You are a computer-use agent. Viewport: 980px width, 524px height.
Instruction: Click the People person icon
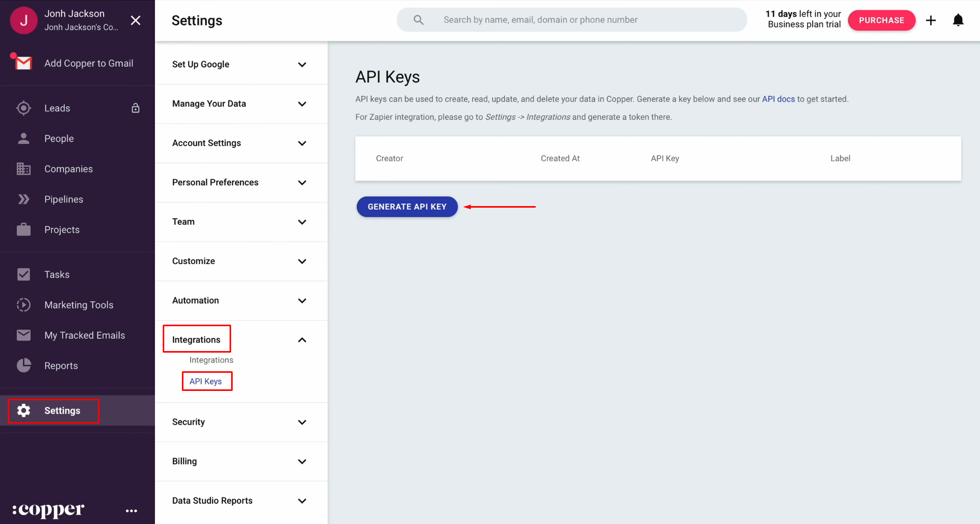[23, 138]
